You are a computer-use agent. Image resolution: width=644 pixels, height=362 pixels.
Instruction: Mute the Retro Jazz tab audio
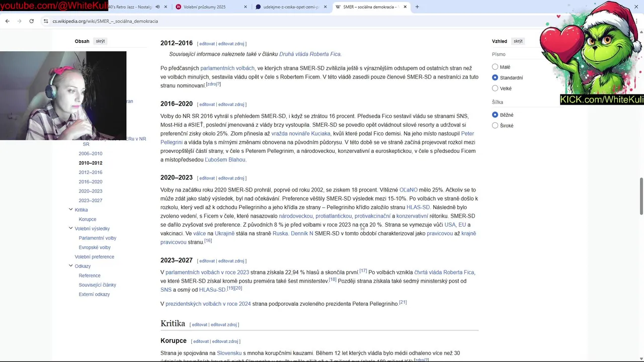pos(157,7)
